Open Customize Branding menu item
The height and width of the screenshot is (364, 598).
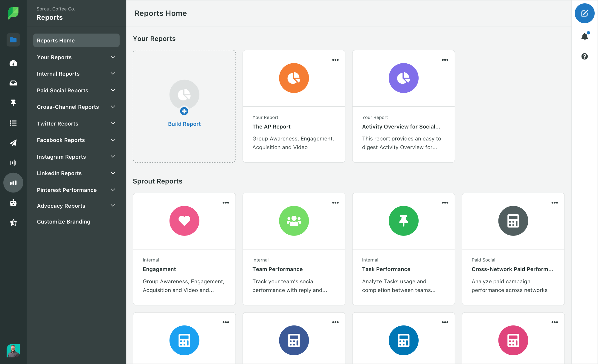(63, 222)
